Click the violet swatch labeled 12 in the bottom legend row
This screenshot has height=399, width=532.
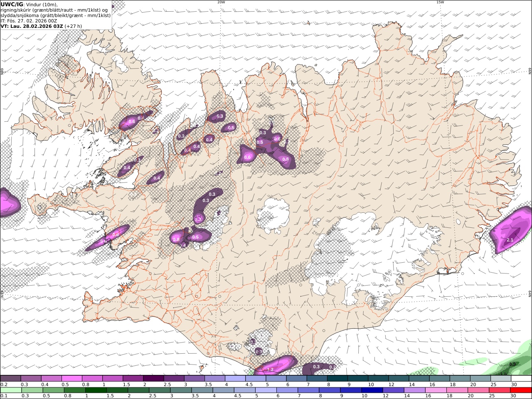(393, 390)
